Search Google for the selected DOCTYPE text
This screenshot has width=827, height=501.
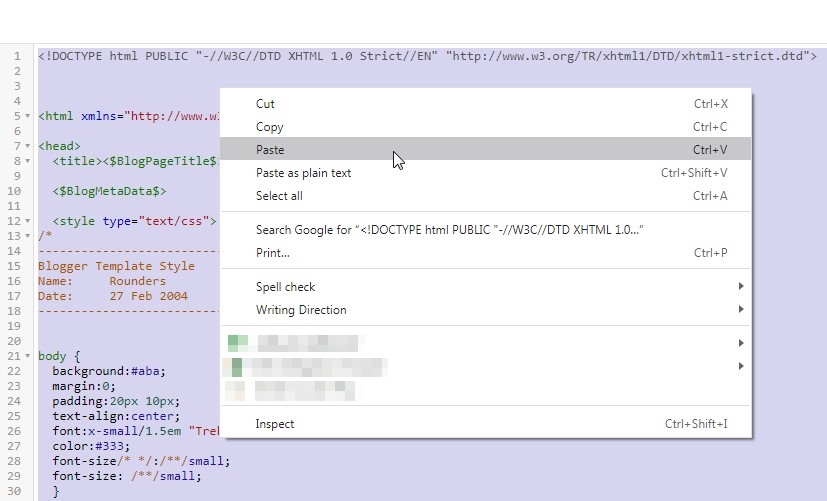click(x=450, y=230)
